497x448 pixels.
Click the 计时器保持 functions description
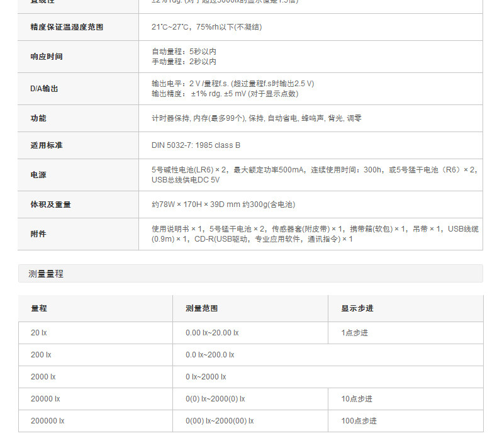257,118
